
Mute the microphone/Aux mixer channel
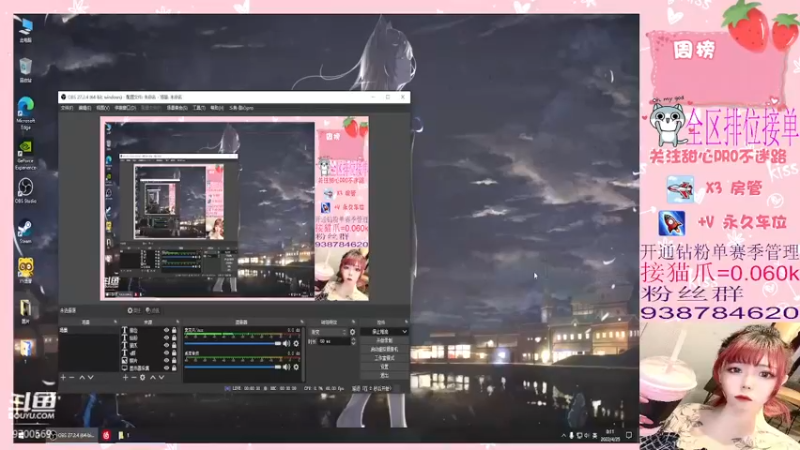pos(286,344)
